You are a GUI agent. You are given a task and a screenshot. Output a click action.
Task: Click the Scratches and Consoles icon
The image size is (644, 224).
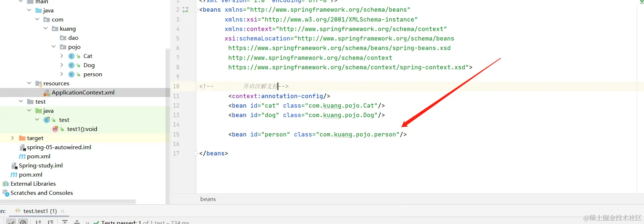click(x=6, y=193)
